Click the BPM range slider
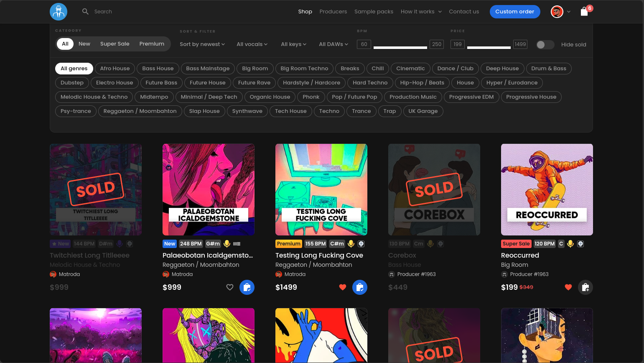This screenshot has width=644, height=363. tap(400, 48)
